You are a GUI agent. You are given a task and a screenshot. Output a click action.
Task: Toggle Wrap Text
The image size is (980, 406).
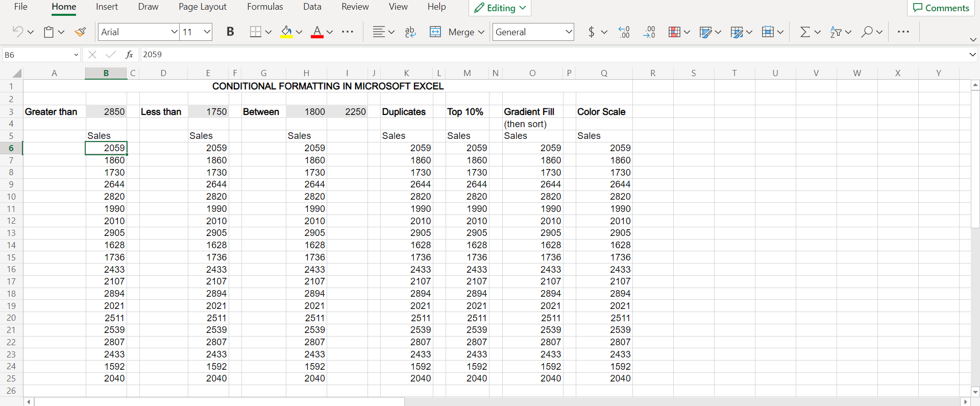(410, 32)
